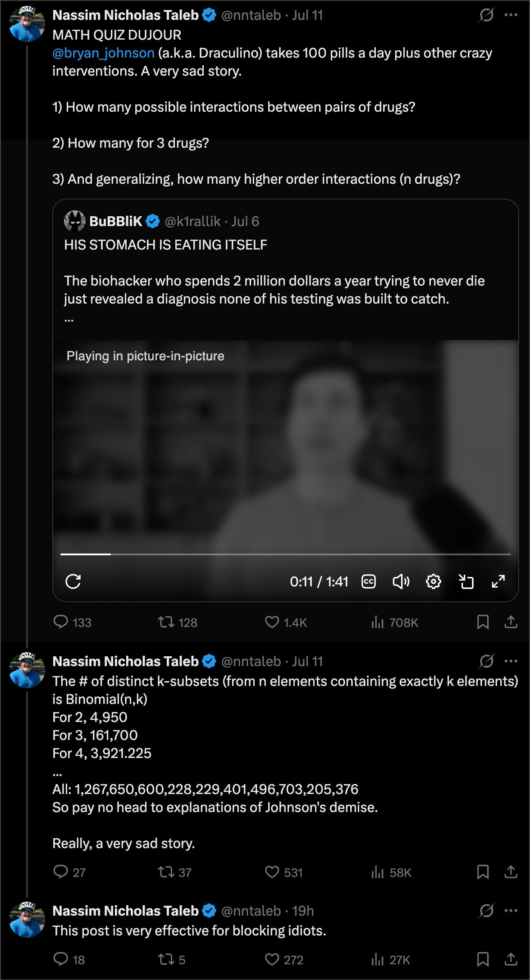The width and height of the screenshot is (530, 980).
Task: Toggle closed captions on the video
Action: pos(369,581)
